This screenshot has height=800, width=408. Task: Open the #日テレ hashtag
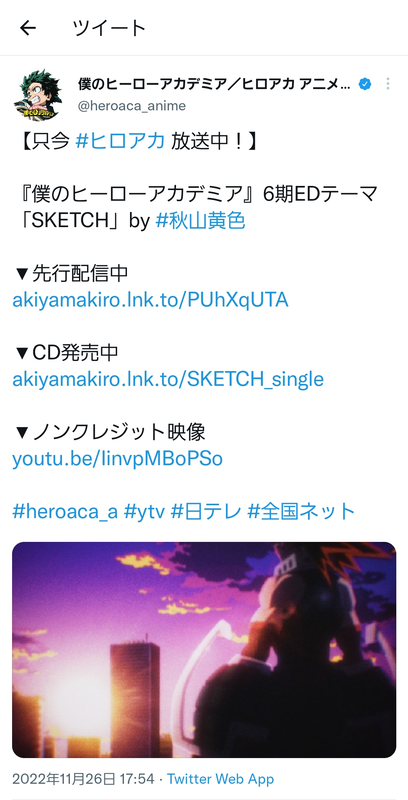point(206,511)
